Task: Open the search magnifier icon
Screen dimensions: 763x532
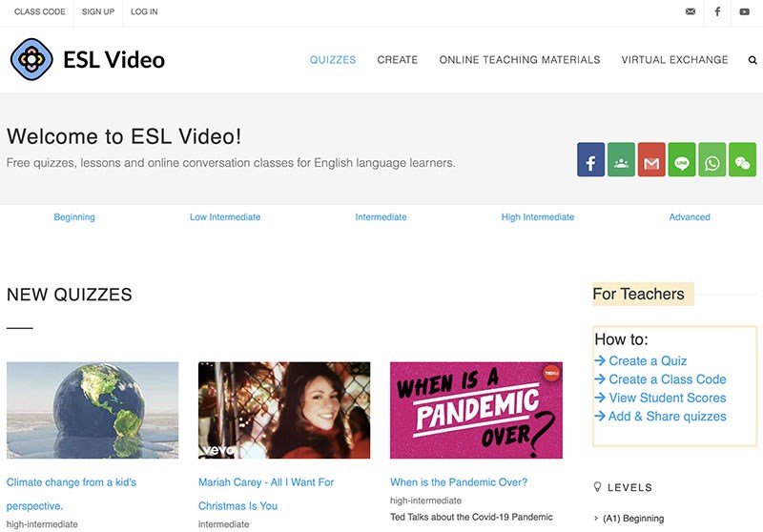Action: 753,60
